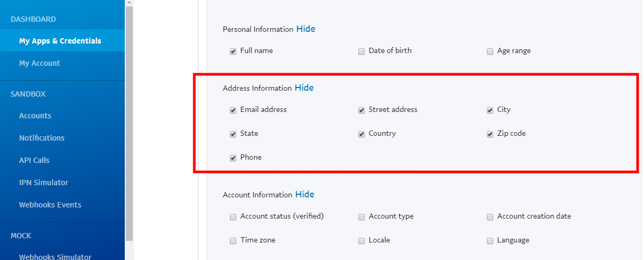Navigate to Webhooks Events
The height and width of the screenshot is (260, 644).
tap(50, 205)
